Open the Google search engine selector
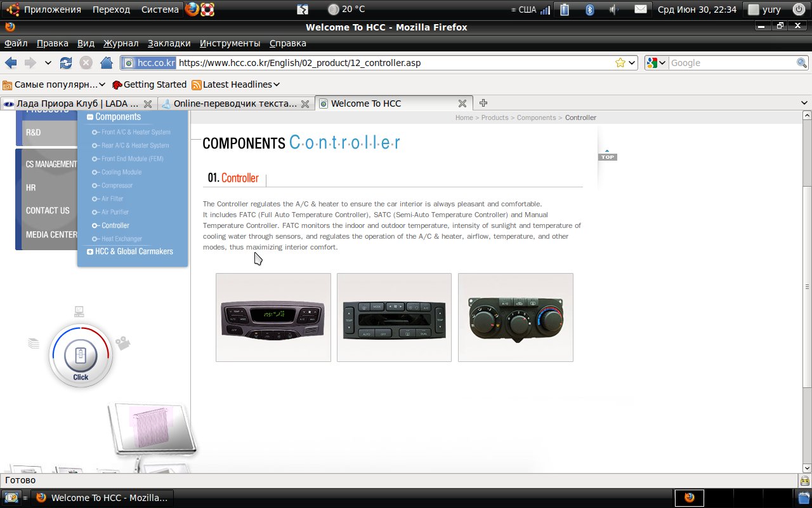 [x=657, y=63]
